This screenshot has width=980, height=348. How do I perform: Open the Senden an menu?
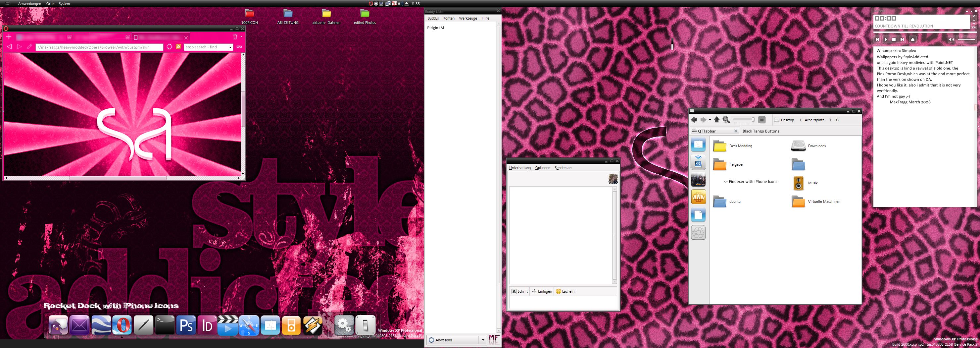tap(563, 168)
